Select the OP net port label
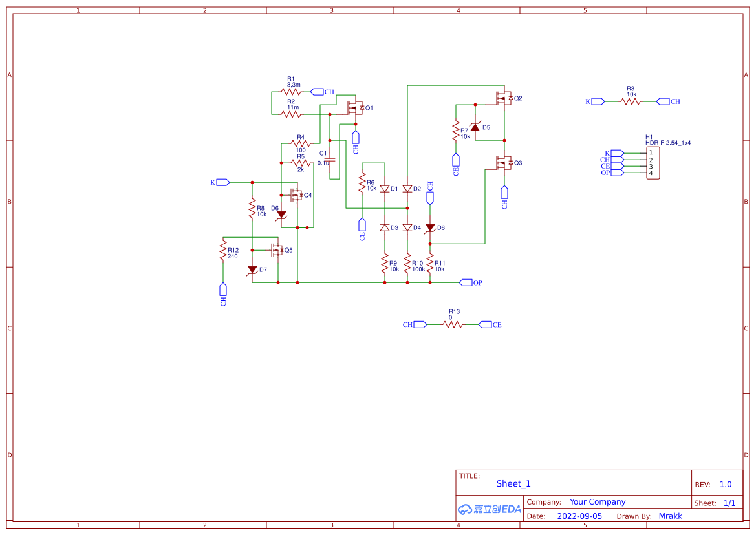This screenshot has height=535, width=756. [x=468, y=282]
